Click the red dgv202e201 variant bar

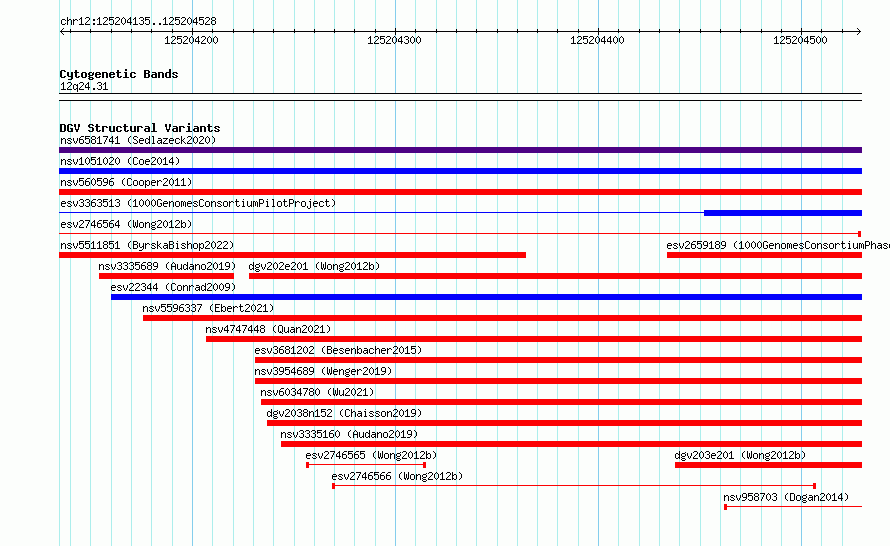[x=555, y=276]
